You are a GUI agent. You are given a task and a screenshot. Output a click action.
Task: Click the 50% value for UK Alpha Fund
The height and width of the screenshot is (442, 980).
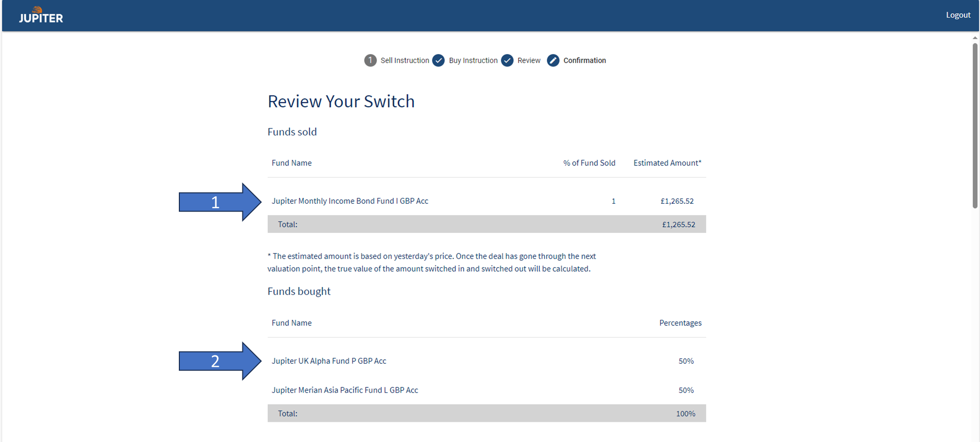[x=686, y=361]
